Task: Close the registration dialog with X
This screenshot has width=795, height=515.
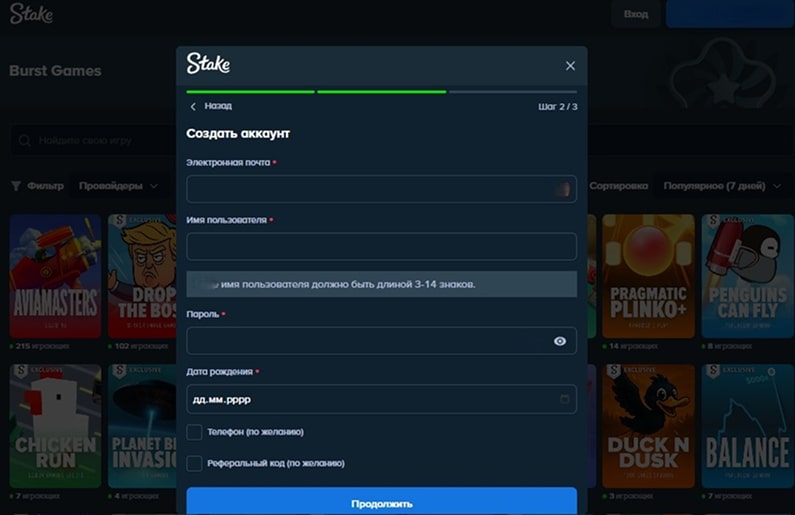Action: [x=570, y=66]
